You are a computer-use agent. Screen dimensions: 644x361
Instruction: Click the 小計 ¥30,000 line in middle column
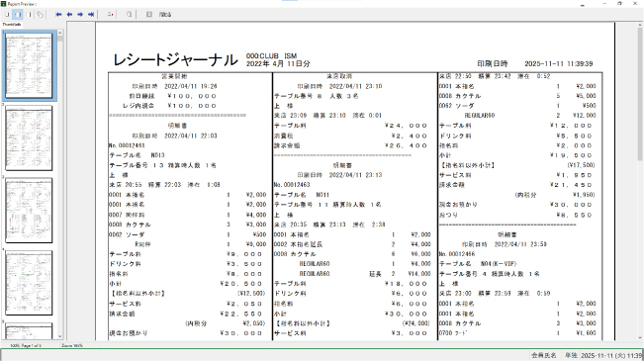pos(351,314)
